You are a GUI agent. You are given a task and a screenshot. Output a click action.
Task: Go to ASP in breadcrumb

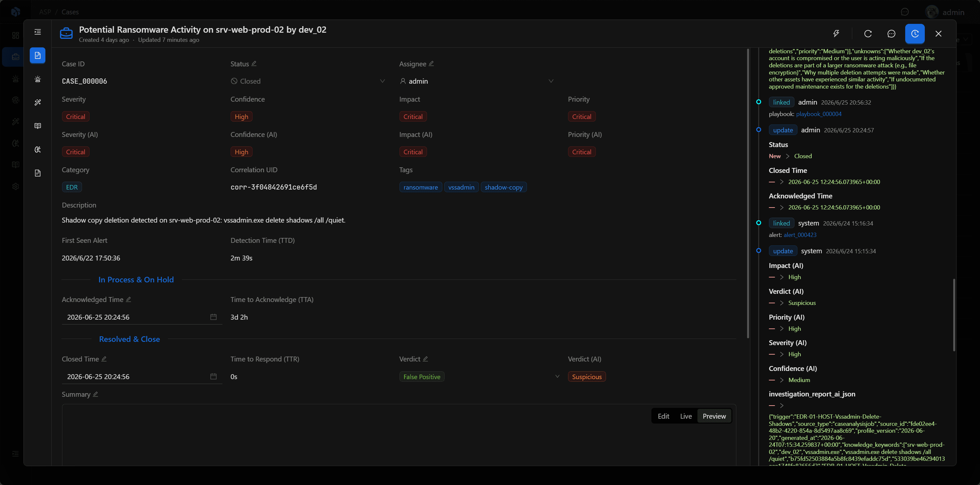[45, 12]
